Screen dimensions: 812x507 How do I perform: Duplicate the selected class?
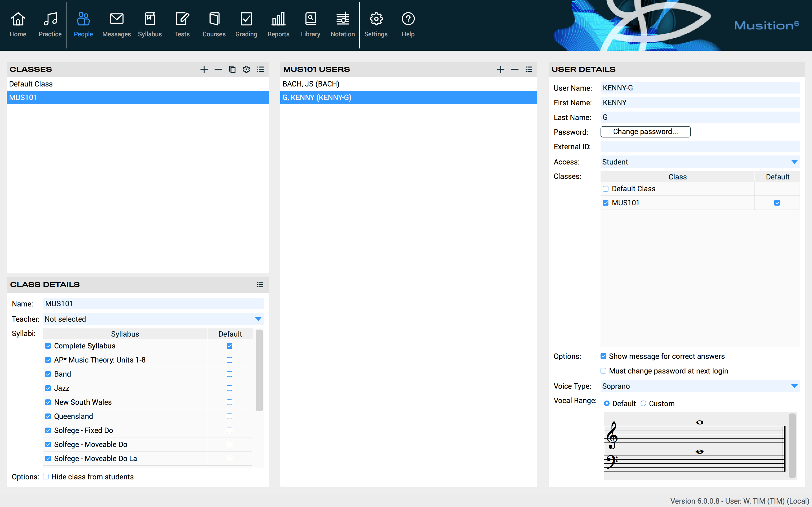click(x=232, y=69)
